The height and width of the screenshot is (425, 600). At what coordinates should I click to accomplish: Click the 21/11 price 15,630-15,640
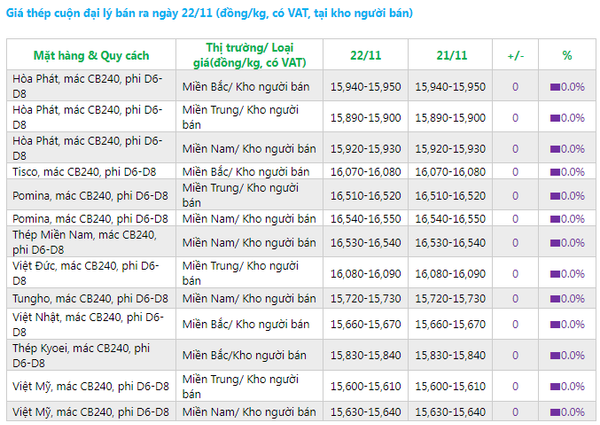(450, 412)
